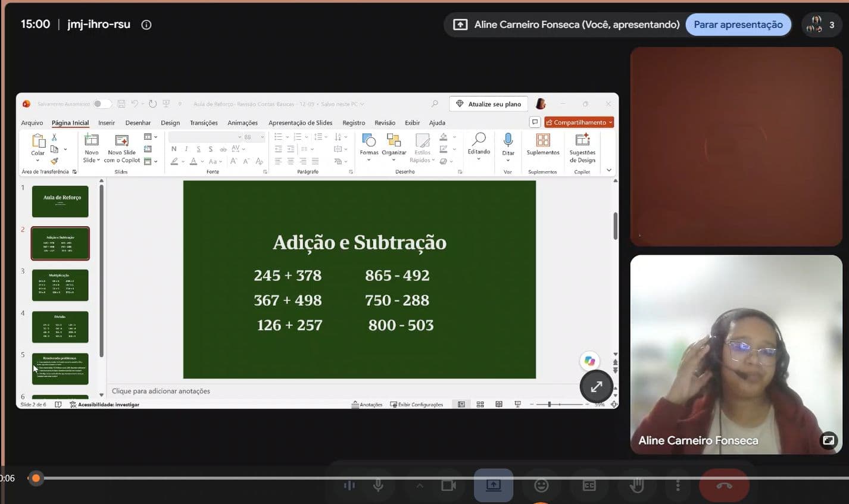Open the Compartilhamento dropdown button
Viewport: 849px width, 504px height.
(579, 122)
